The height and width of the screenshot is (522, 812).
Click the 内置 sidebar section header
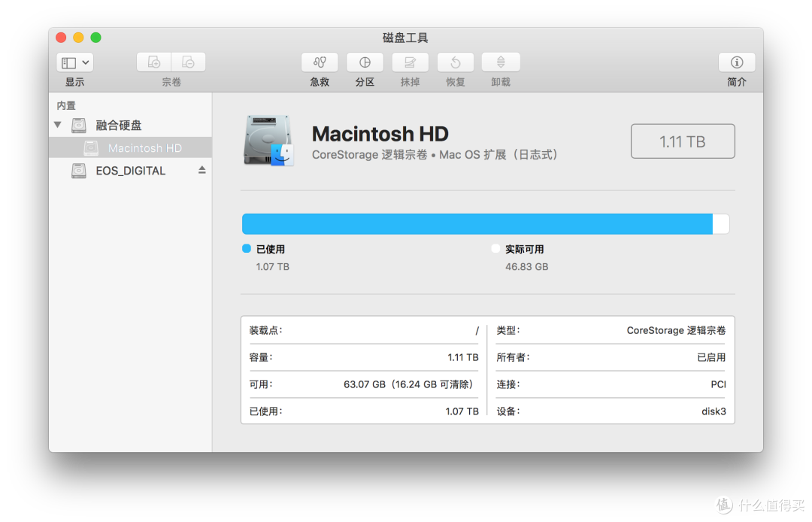pyautogui.click(x=66, y=105)
